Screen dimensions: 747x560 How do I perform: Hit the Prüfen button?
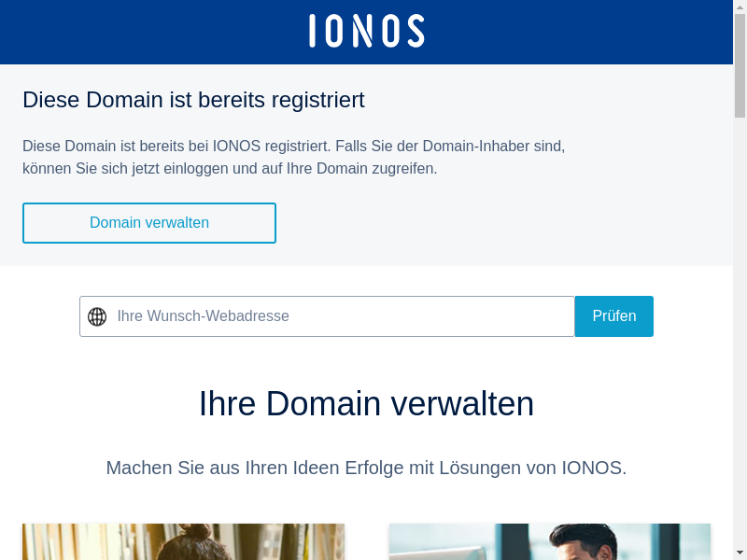click(613, 316)
